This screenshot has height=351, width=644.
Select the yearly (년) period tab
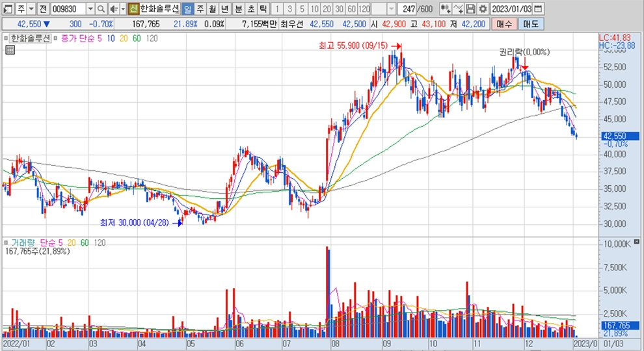(224, 9)
